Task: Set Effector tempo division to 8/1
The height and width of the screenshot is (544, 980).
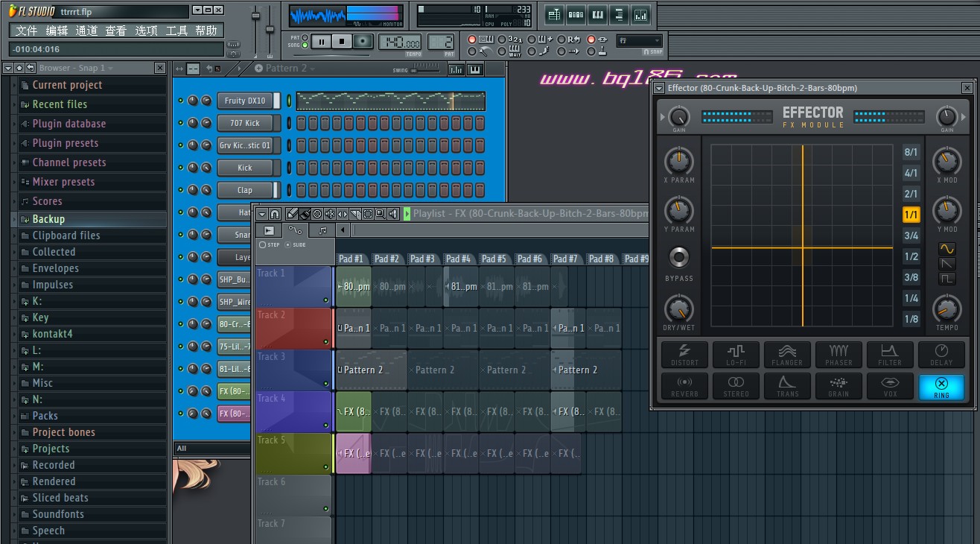Action: click(911, 152)
